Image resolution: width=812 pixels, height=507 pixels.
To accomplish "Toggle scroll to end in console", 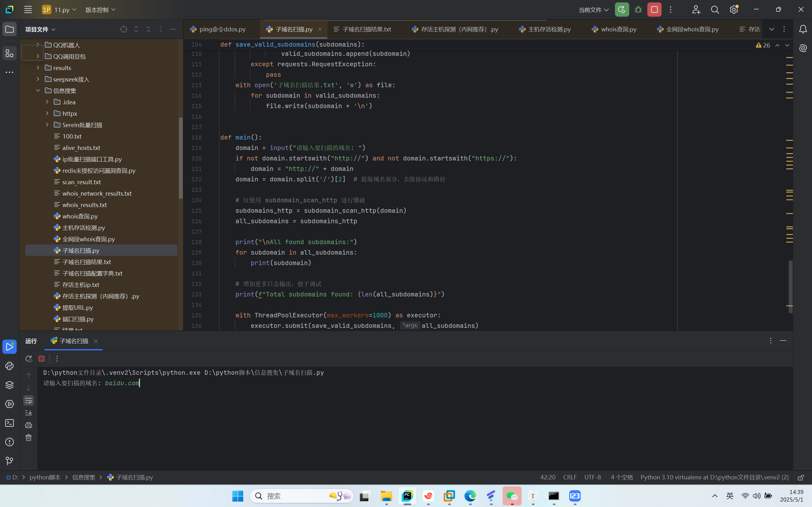I will pos(29,413).
